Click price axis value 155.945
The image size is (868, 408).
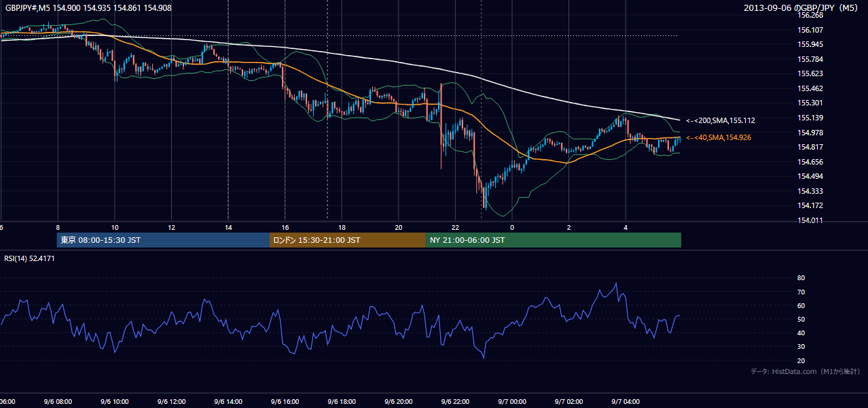click(x=809, y=44)
